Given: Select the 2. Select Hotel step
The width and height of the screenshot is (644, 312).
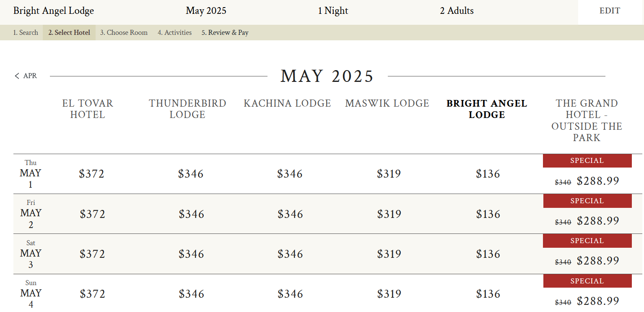Looking at the screenshot, I should pos(69,33).
